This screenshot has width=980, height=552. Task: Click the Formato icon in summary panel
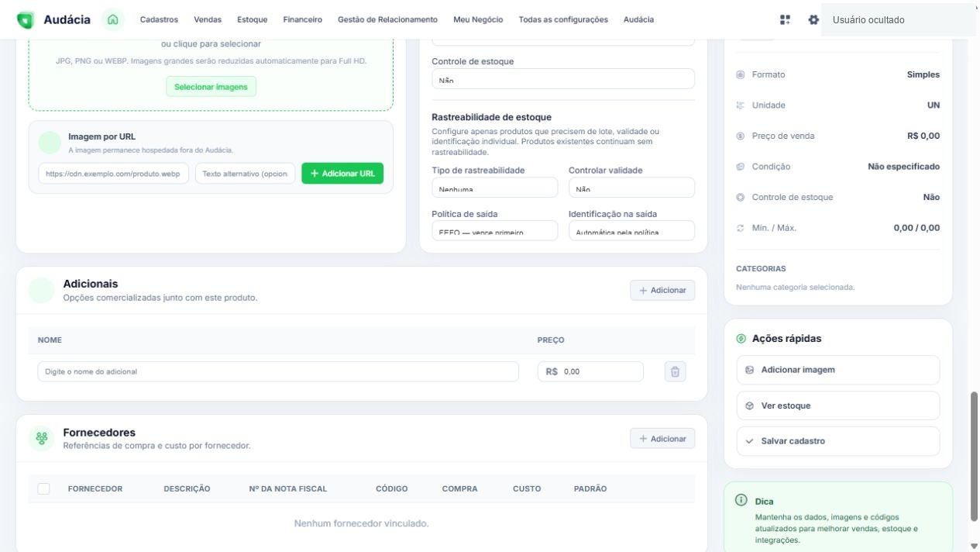[x=740, y=74]
